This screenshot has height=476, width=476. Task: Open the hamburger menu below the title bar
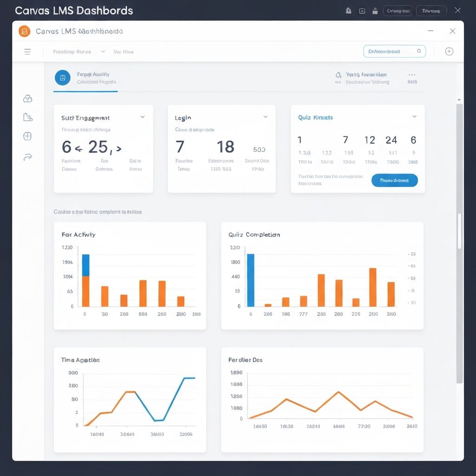(27, 52)
